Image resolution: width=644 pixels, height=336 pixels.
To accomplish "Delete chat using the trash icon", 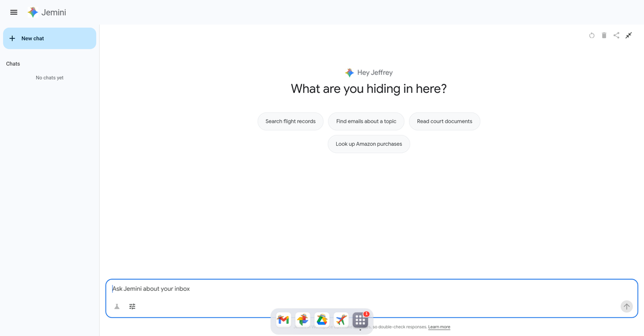I will [x=604, y=35].
